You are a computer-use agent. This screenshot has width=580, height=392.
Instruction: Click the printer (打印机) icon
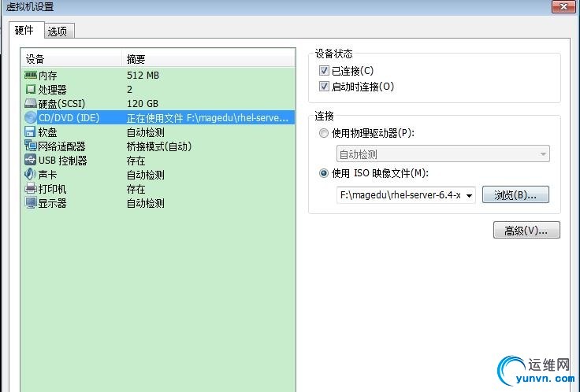[30, 188]
